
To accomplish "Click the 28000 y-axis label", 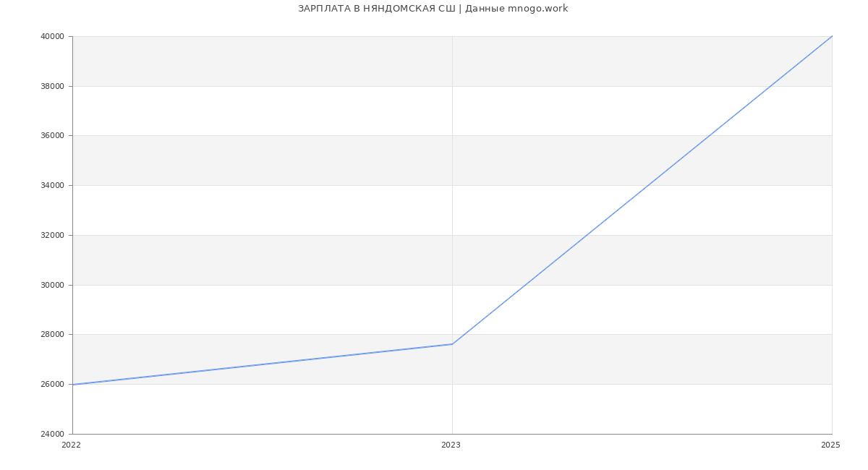I will (52, 335).
